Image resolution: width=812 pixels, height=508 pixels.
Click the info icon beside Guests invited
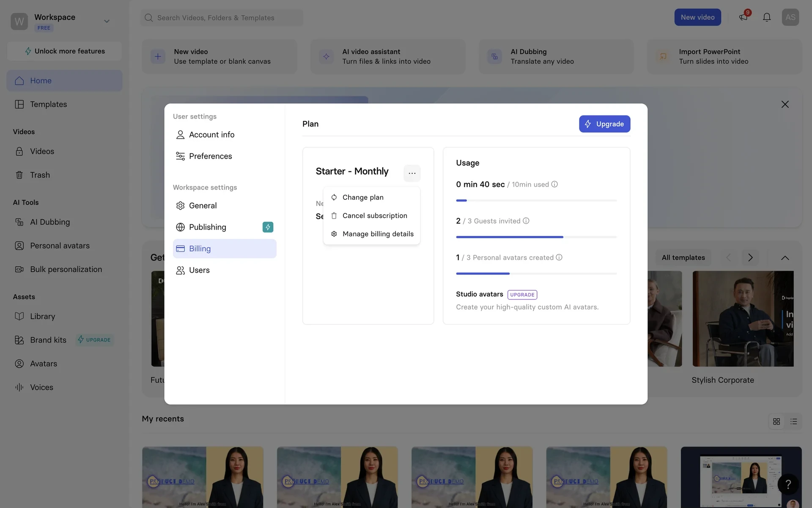point(526,221)
